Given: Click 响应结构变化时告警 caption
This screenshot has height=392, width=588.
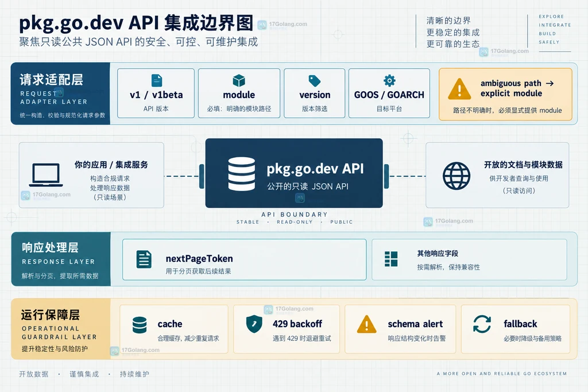Looking at the screenshot, I should click(417, 339).
